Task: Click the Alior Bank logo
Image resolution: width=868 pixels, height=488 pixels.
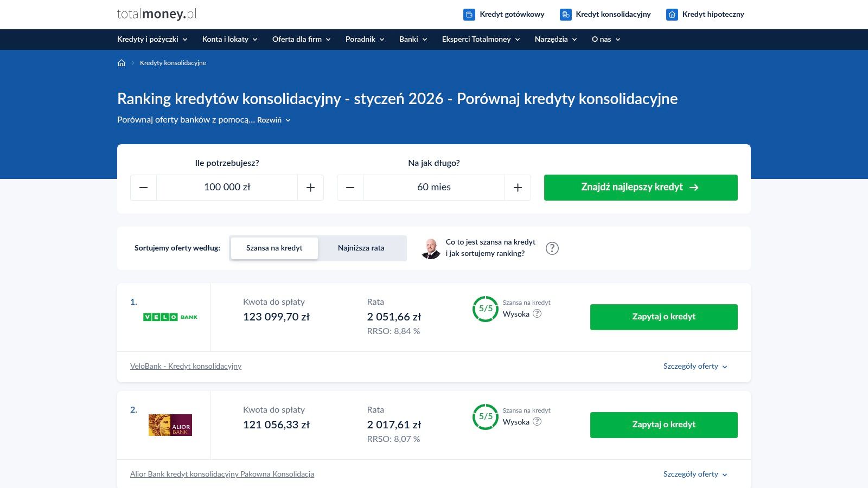Action: coord(170,425)
